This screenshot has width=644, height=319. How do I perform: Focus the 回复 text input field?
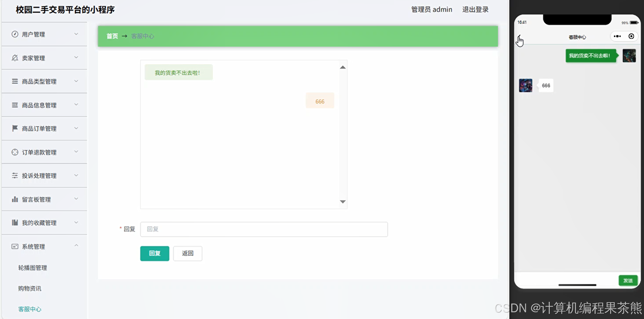coord(264,229)
